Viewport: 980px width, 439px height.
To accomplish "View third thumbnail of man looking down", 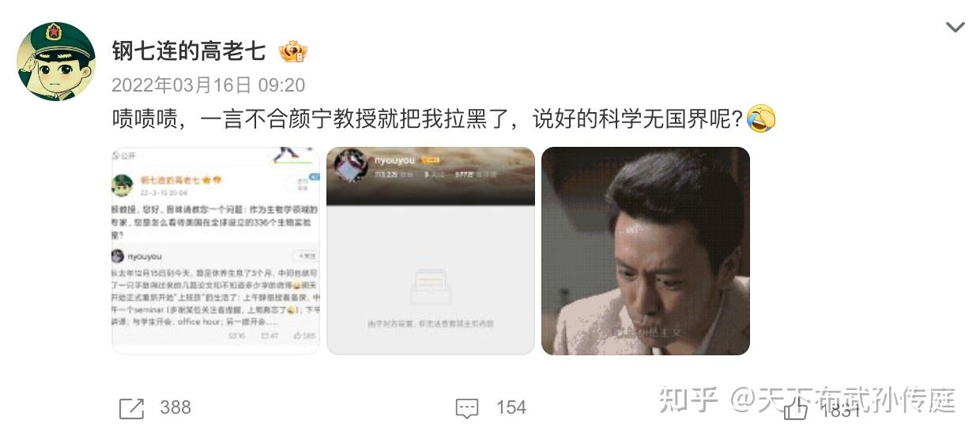I will pos(646,250).
